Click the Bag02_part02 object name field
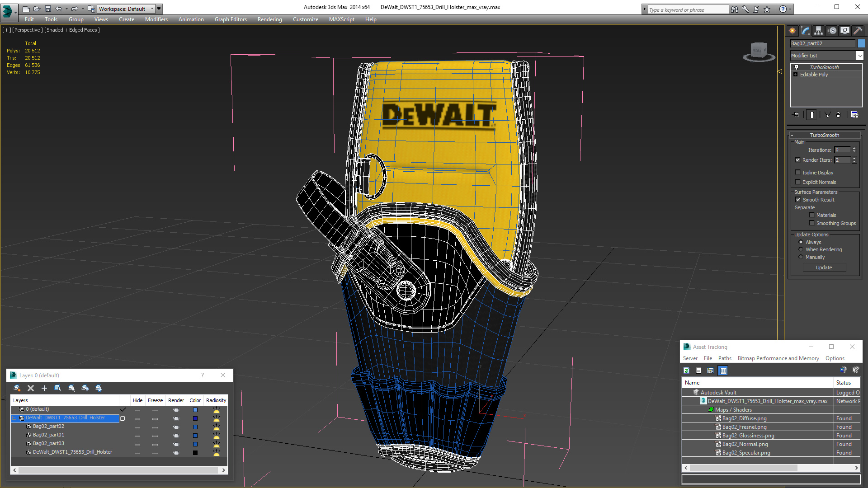This screenshot has height=488, width=868. coord(823,43)
